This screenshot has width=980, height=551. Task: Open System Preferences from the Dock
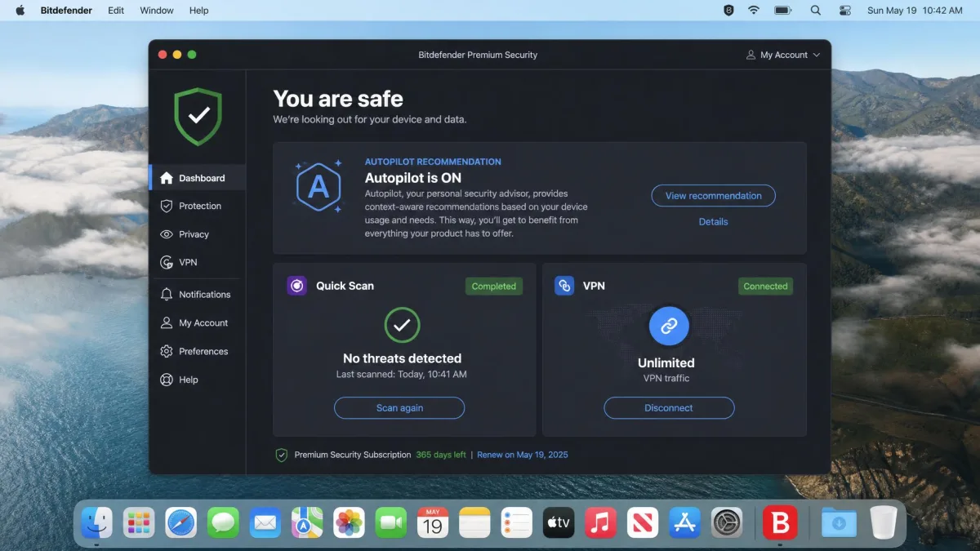click(727, 522)
